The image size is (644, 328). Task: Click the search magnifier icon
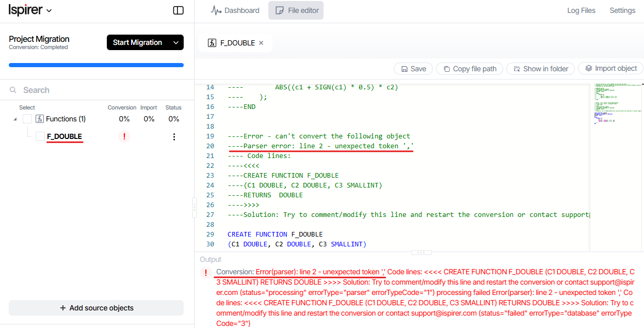13,90
